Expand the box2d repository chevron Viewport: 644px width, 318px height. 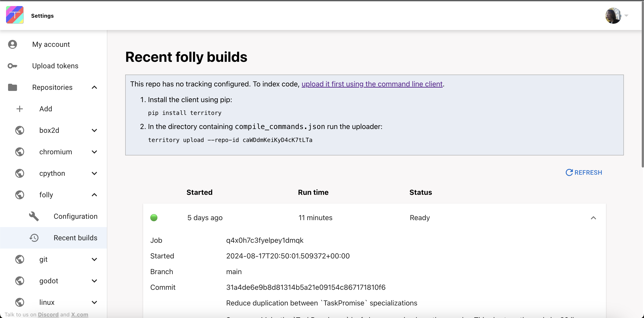click(94, 131)
